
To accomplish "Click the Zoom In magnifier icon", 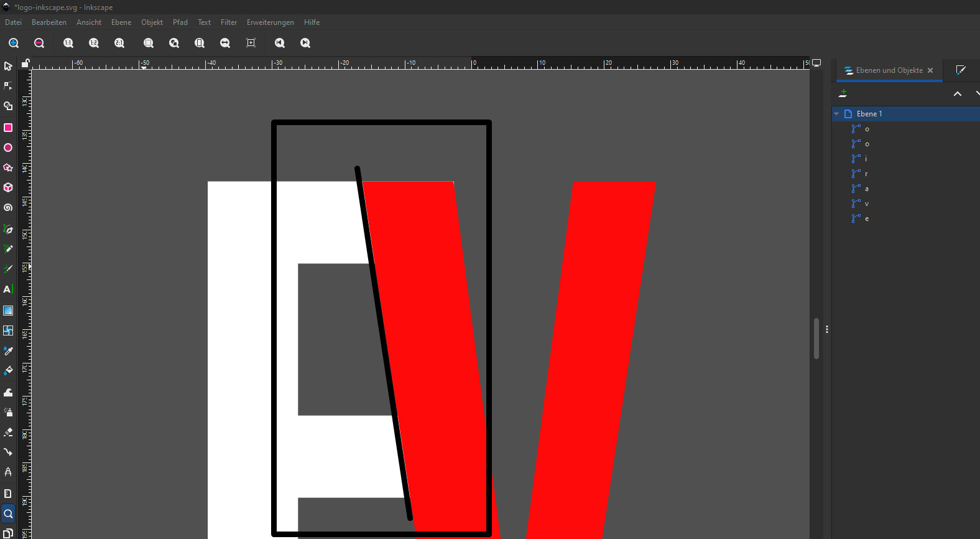I will point(14,43).
